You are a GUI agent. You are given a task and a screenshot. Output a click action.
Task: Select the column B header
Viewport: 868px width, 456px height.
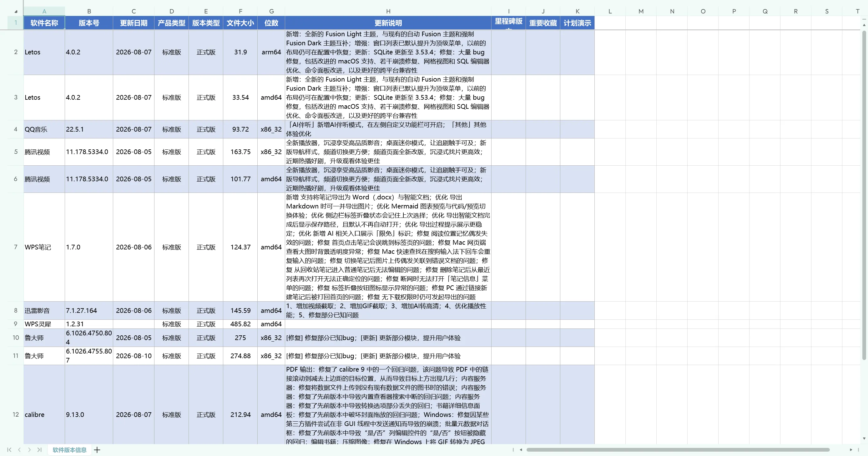[89, 12]
